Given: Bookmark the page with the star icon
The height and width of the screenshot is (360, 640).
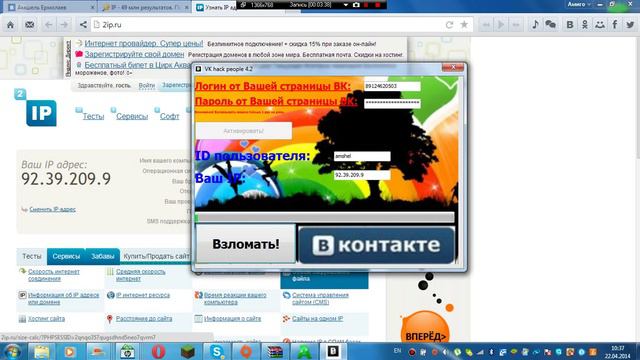Looking at the screenshot, I should [x=464, y=25].
